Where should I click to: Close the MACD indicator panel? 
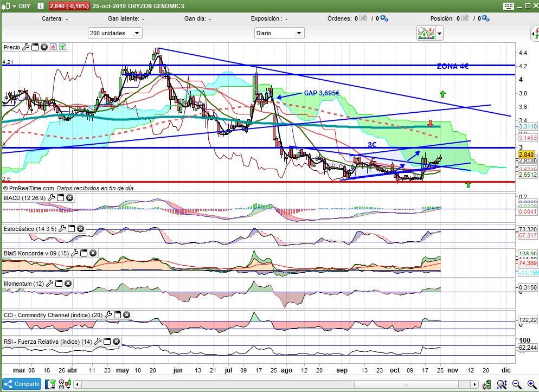click(70, 197)
